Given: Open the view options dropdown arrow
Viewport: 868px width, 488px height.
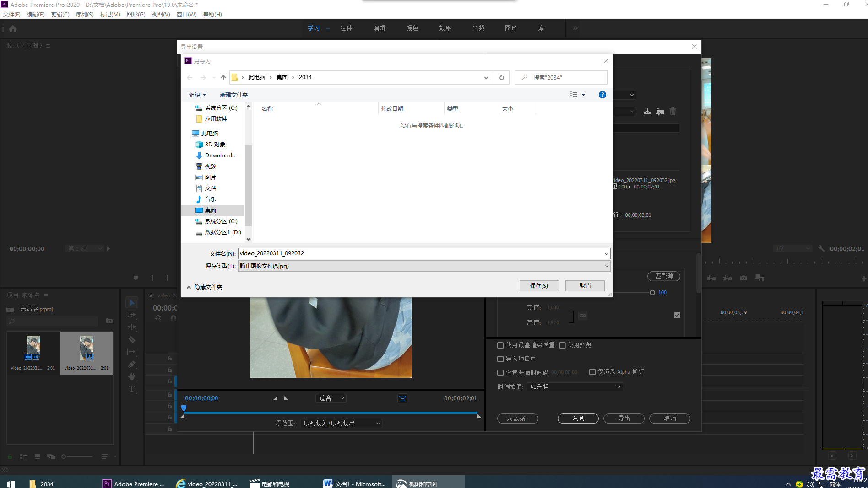Looking at the screenshot, I should [583, 95].
